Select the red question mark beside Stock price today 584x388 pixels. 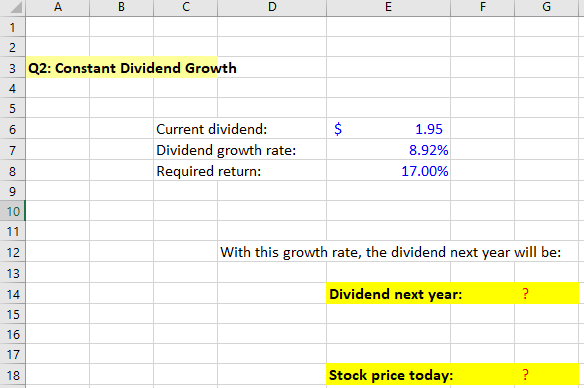(x=525, y=374)
